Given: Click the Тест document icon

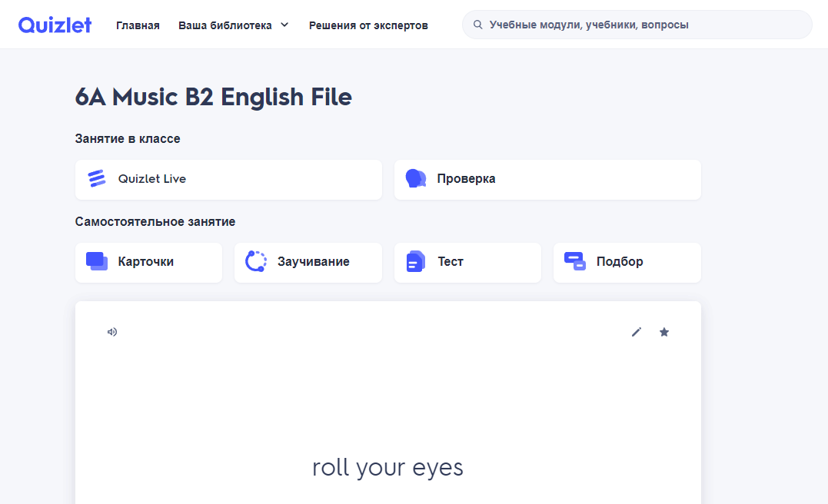Looking at the screenshot, I should pyautogui.click(x=415, y=262).
